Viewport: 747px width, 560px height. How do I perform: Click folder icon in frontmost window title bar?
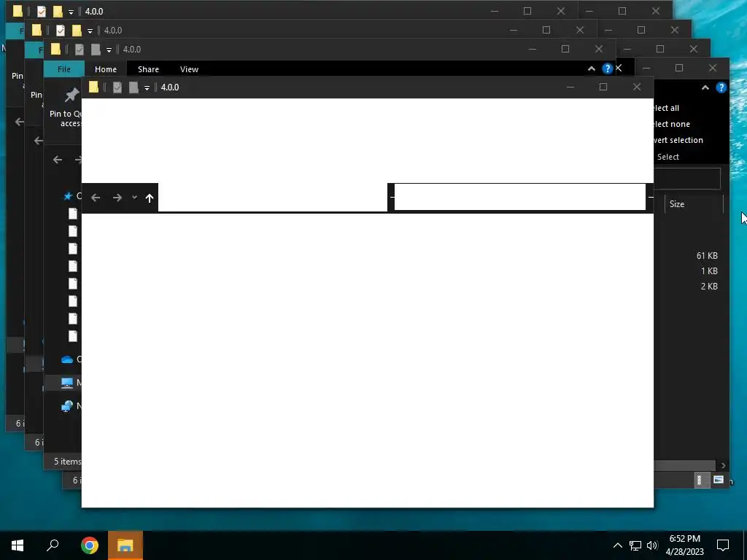tap(94, 87)
